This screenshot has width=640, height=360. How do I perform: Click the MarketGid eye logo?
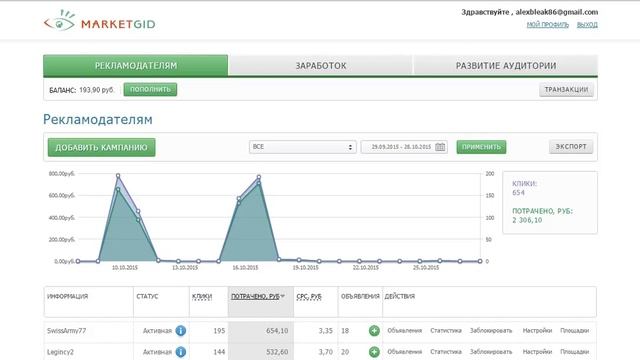pyautogui.click(x=60, y=20)
